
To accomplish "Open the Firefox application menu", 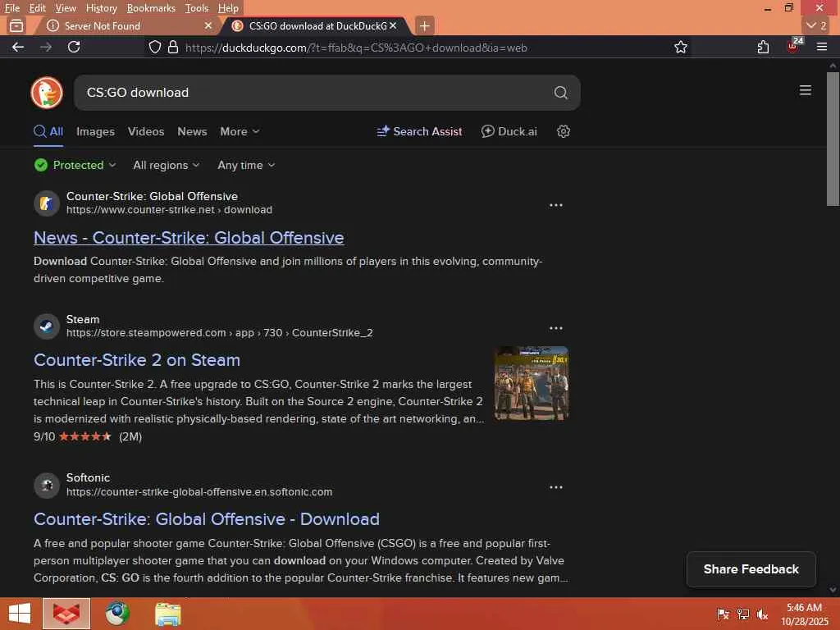I will [x=822, y=47].
